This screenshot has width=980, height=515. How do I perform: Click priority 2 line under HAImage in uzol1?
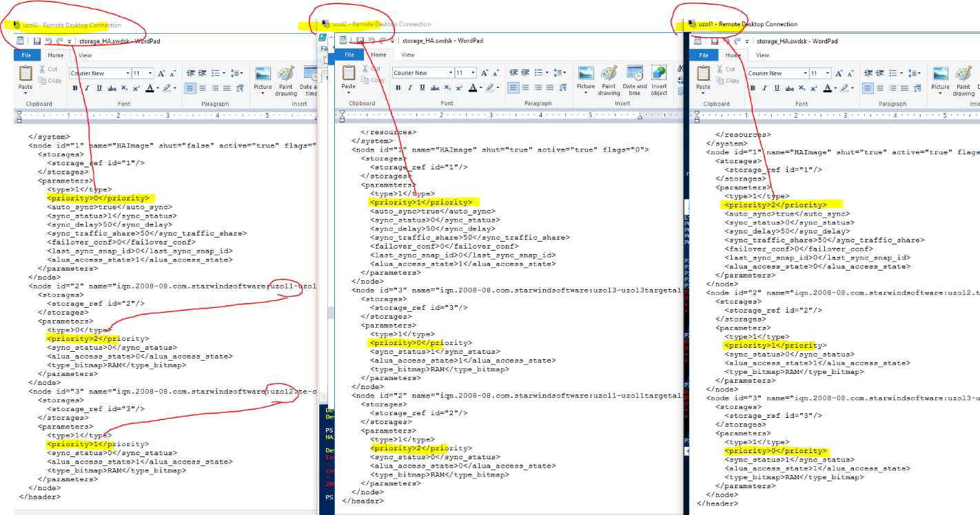click(775, 204)
